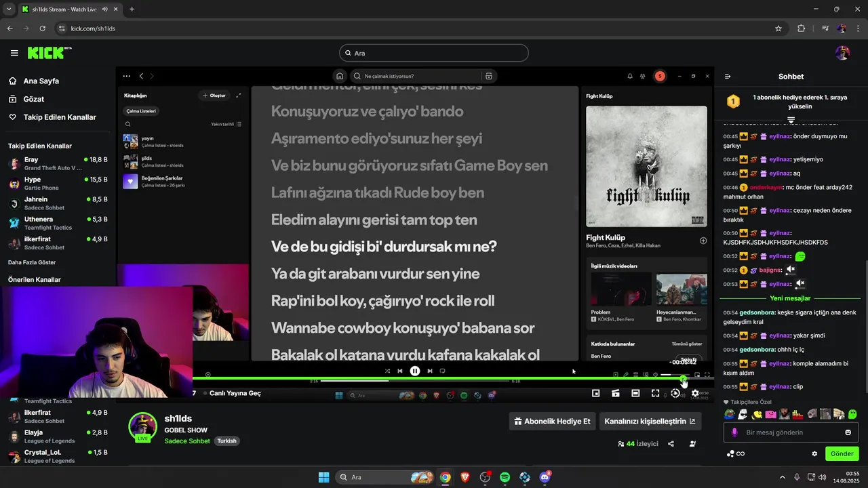Enable picture-in-picture on video player

pos(595,393)
